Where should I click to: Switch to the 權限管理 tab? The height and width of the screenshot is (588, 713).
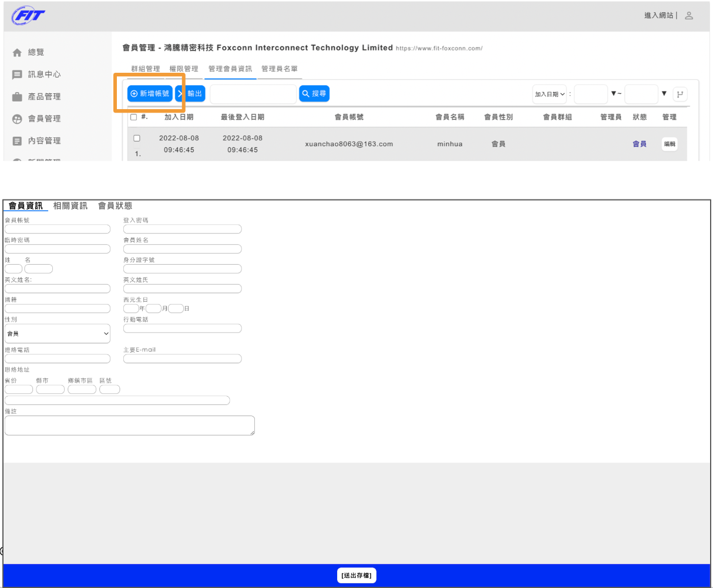(x=184, y=69)
